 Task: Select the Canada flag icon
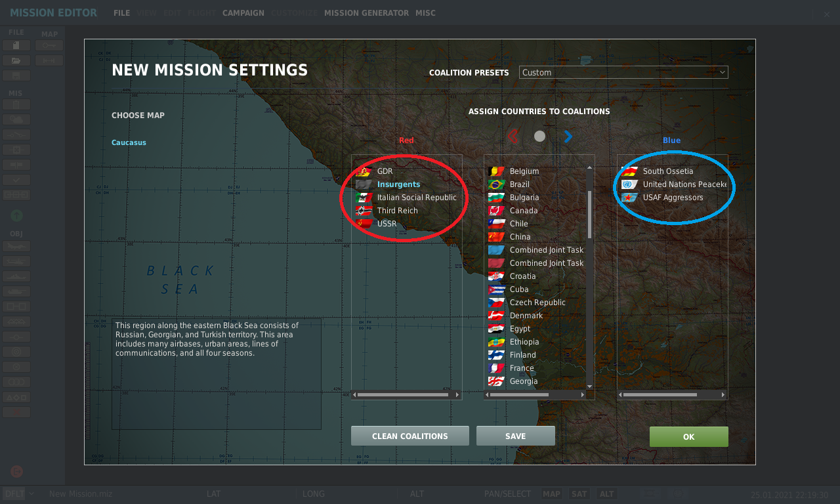(497, 211)
